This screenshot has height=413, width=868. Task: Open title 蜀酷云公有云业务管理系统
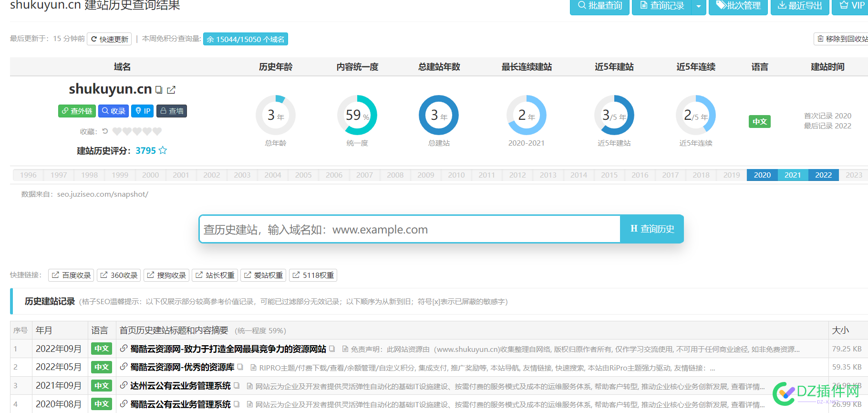[180, 404]
